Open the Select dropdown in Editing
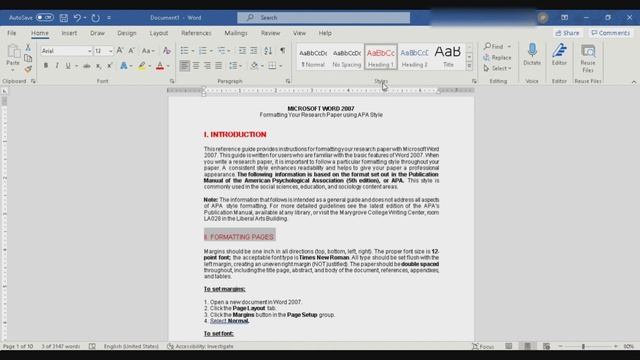This screenshot has height=360, width=640. click(497, 69)
